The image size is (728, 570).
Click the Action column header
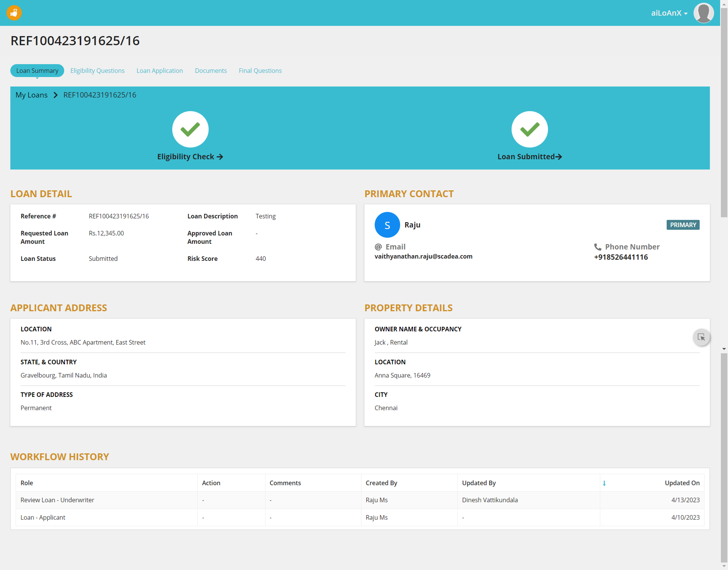[x=211, y=483]
